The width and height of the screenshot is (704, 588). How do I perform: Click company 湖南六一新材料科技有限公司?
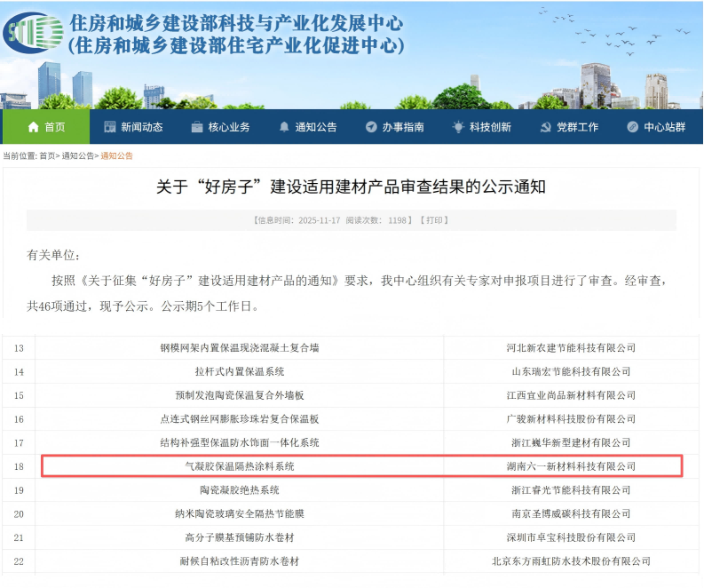click(x=571, y=466)
